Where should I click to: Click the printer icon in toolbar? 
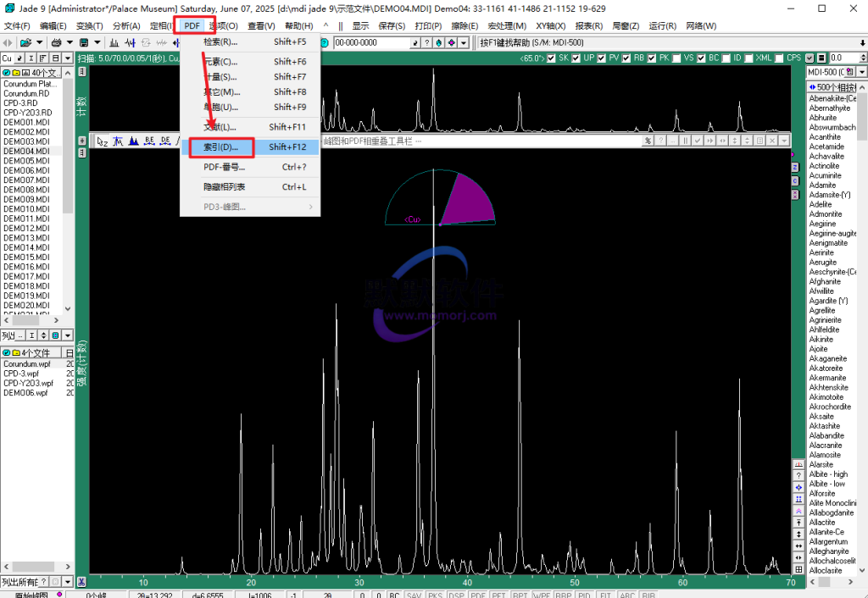(56, 42)
